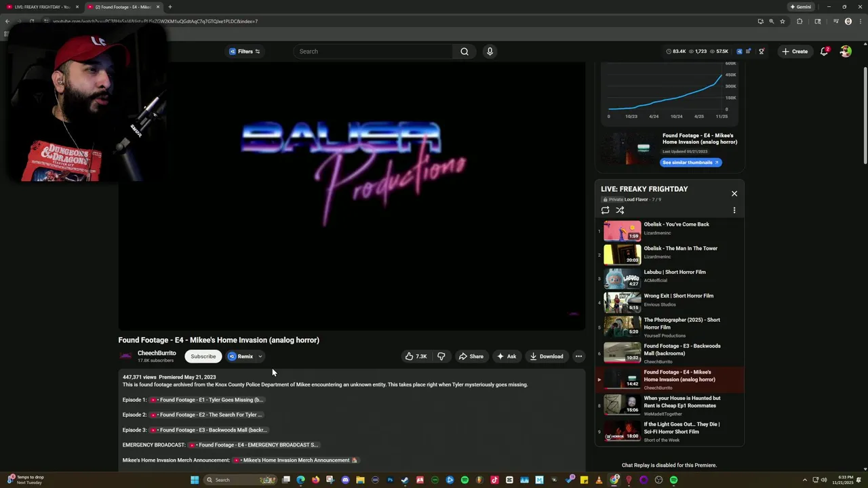The image size is (868, 488).
Task: Open the Temps to drop weather widget
Action: [x=26, y=480]
